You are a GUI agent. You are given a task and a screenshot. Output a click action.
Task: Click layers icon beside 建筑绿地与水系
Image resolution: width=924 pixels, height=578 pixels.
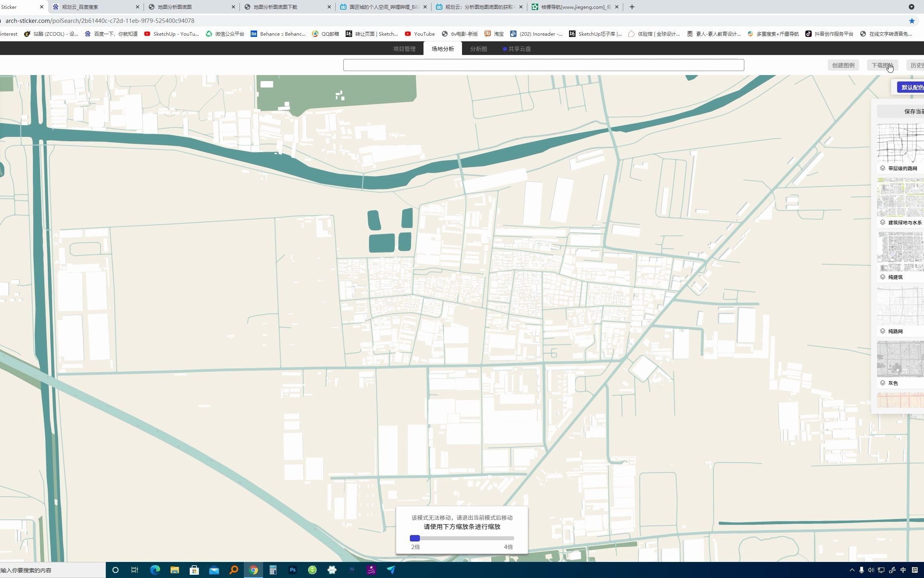(x=882, y=222)
